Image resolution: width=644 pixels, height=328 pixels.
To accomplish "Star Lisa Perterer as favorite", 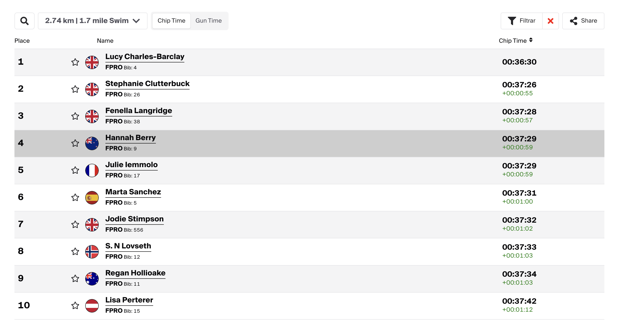I will (x=75, y=306).
